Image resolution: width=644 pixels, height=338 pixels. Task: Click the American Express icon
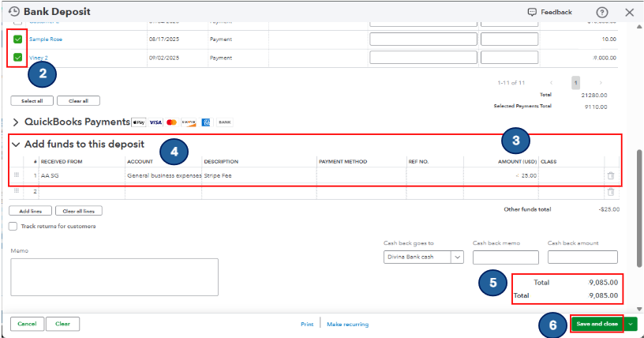pos(206,122)
